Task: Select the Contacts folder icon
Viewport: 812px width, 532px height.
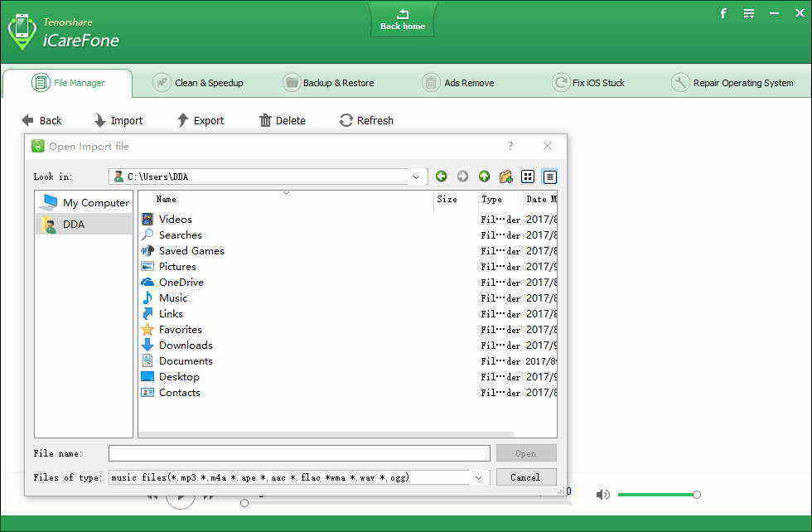Action: pyautogui.click(x=147, y=392)
